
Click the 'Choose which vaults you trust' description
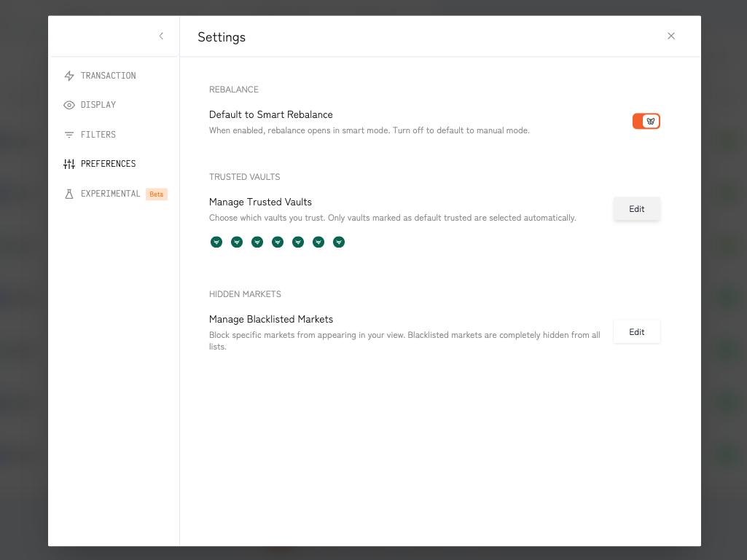point(393,218)
